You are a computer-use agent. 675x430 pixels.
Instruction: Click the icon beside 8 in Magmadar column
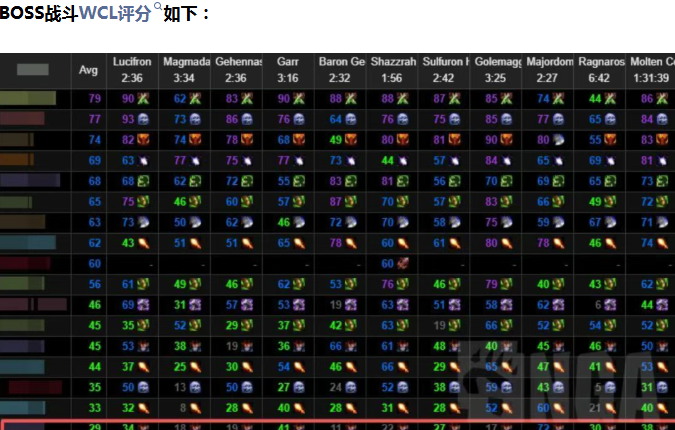tap(195, 407)
